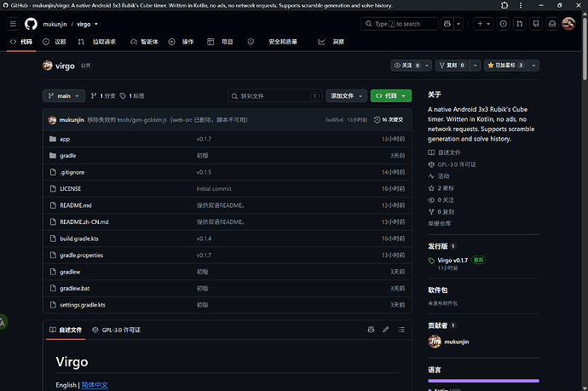Expand the fork options arrow
The width and height of the screenshot is (588, 391).
coord(476,66)
